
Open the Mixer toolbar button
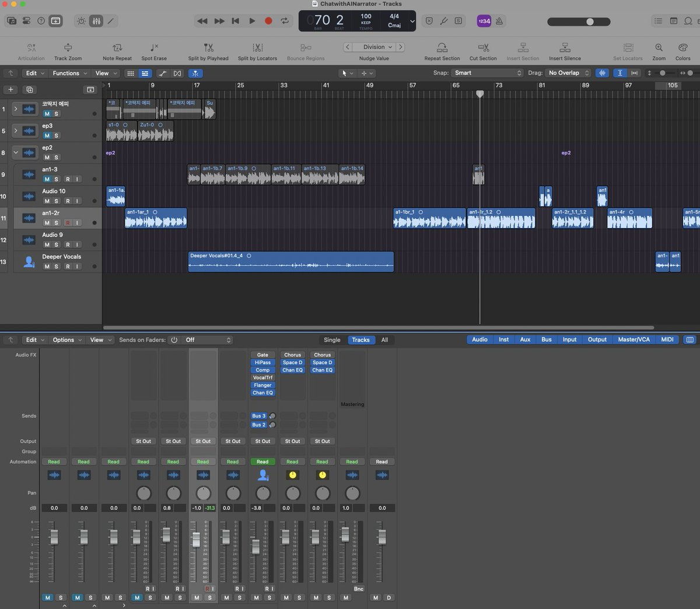[x=96, y=21]
